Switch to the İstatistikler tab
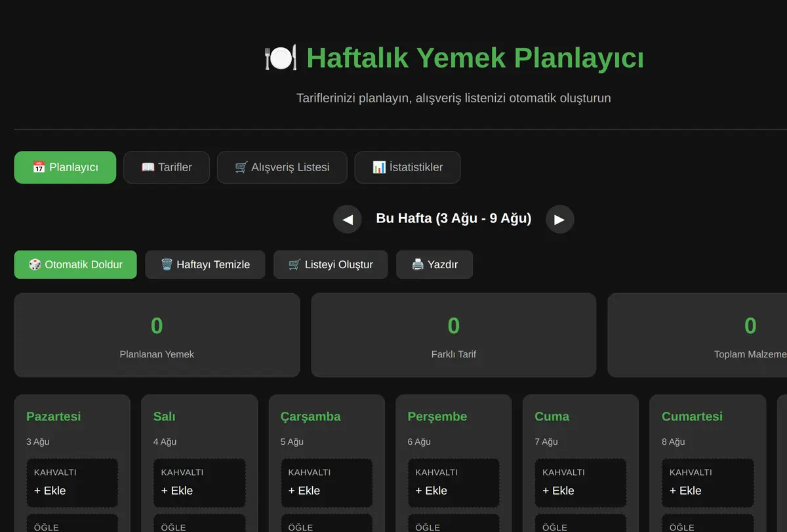 coord(407,167)
